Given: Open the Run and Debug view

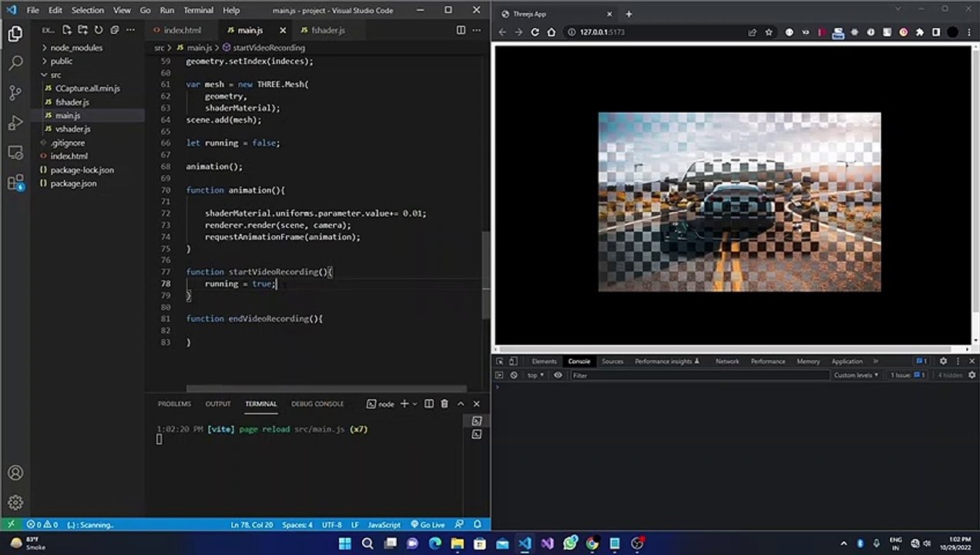Looking at the screenshot, I should click(15, 123).
